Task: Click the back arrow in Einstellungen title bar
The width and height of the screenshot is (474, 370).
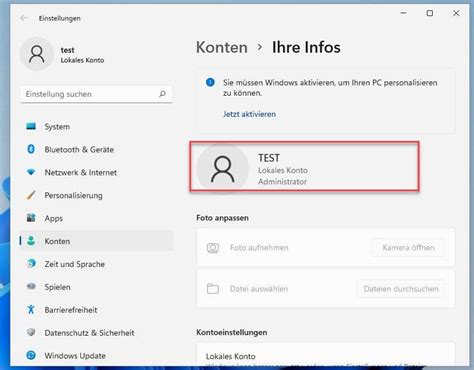Action: pyautogui.click(x=23, y=18)
